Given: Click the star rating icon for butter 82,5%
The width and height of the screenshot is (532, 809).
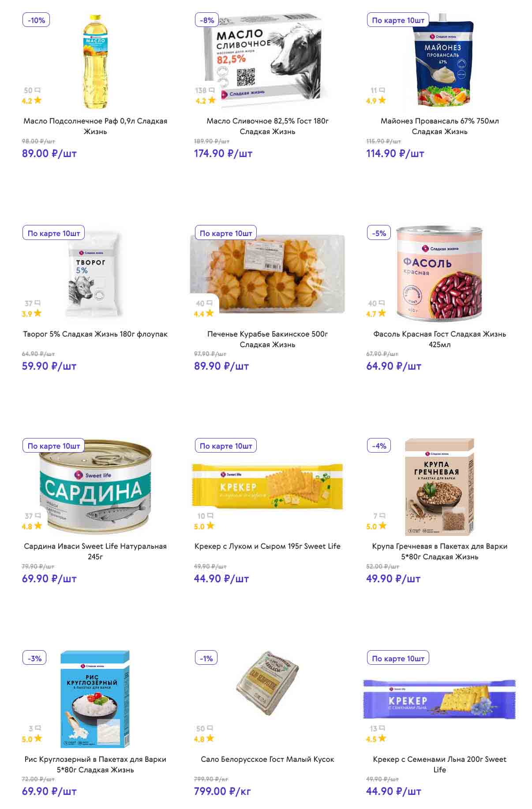Looking at the screenshot, I should 212,101.
